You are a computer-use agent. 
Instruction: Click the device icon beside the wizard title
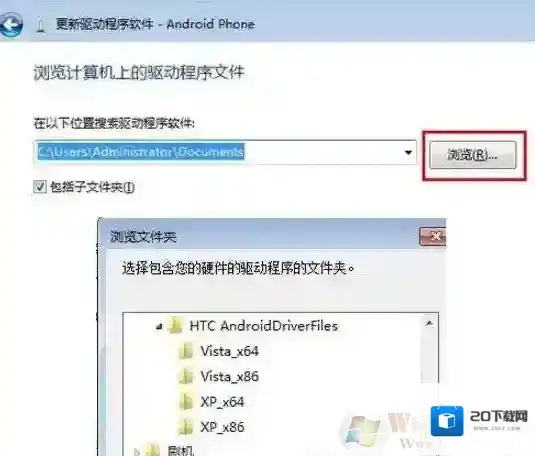(x=41, y=26)
